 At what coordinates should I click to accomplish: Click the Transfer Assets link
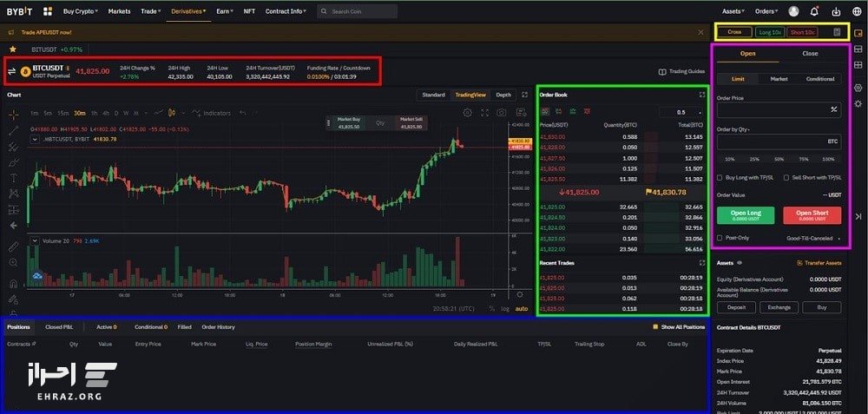click(x=819, y=263)
